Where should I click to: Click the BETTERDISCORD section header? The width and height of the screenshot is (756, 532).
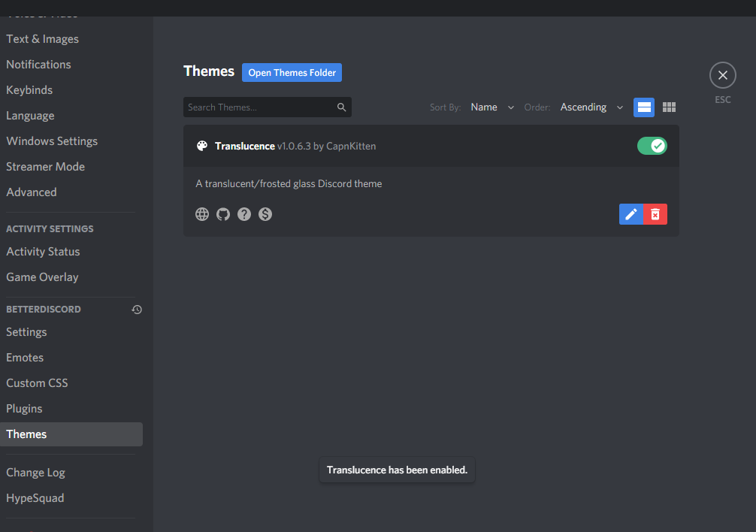point(44,310)
